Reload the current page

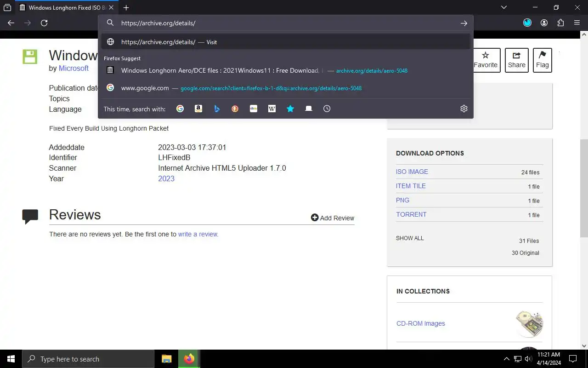pyautogui.click(x=44, y=23)
